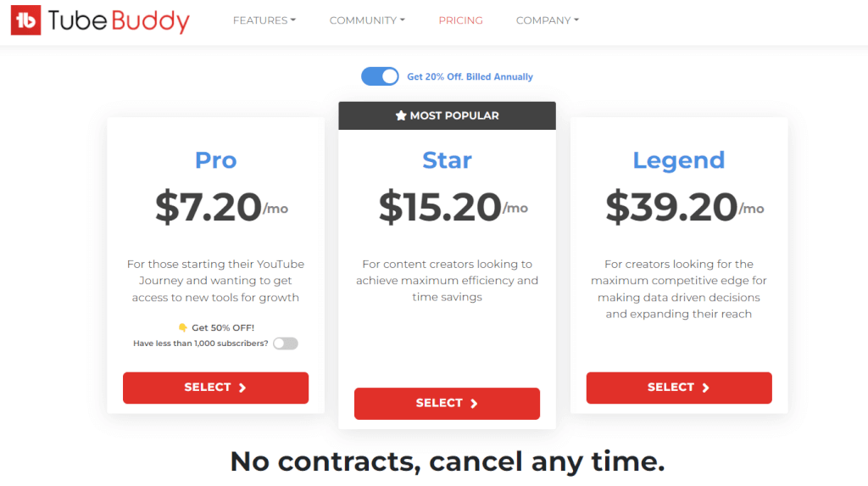Click the arrow icon on Legend Select button
868x486 pixels.
tap(705, 388)
